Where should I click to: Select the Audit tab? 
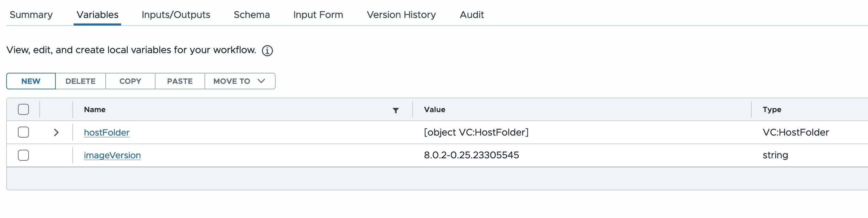(472, 15)
